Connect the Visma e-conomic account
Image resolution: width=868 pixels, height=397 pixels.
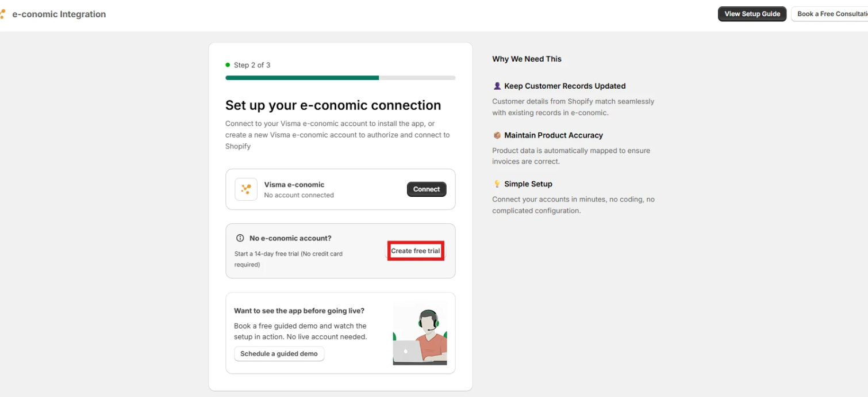(427, 189)
